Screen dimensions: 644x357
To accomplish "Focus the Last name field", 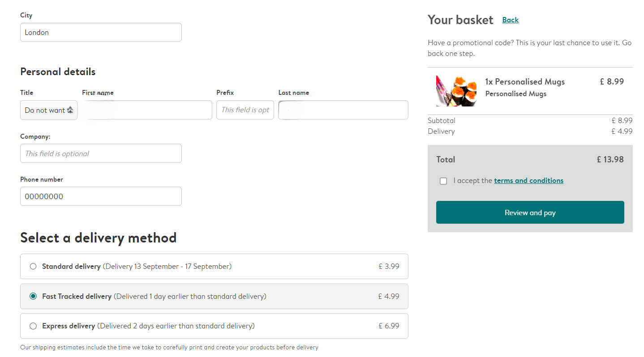I will coord(343,110).
